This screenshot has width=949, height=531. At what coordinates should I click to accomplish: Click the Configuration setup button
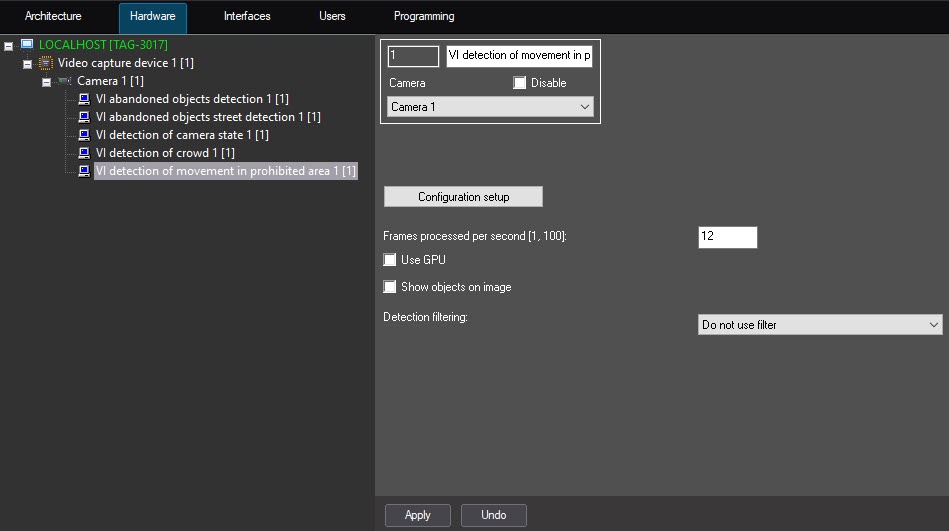tap(463, 197)
